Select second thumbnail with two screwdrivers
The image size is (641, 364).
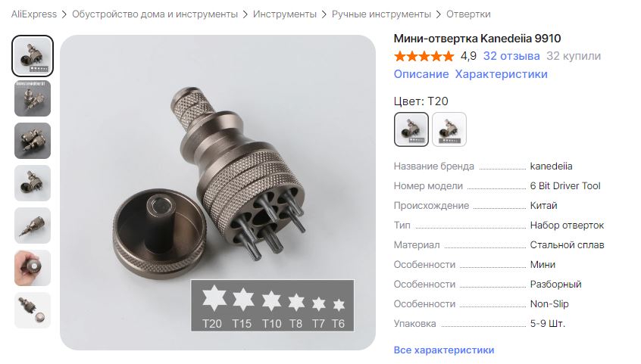click(x=33, y=98)
